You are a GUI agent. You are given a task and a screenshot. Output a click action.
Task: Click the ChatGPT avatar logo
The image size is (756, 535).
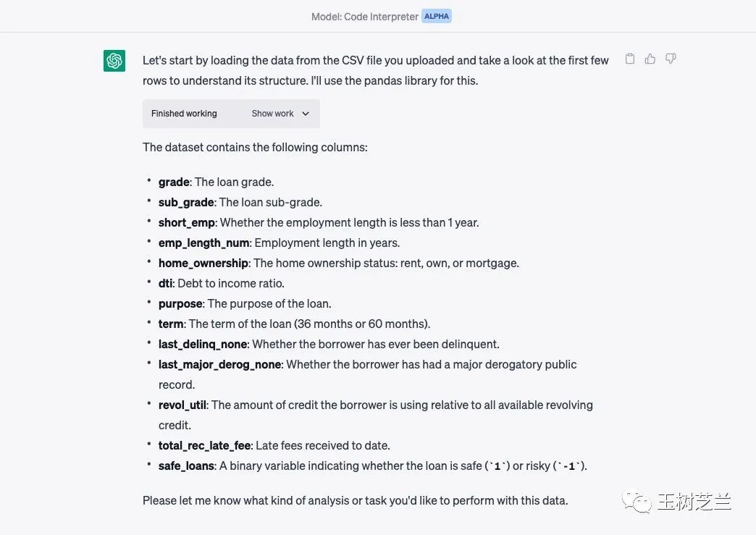tap(114, 61)
